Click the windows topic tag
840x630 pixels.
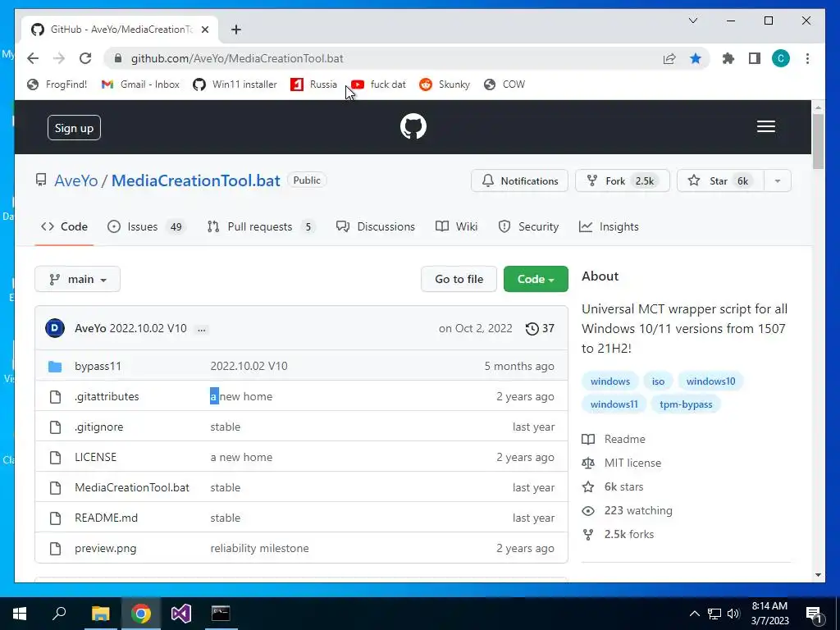coord(610,381)
